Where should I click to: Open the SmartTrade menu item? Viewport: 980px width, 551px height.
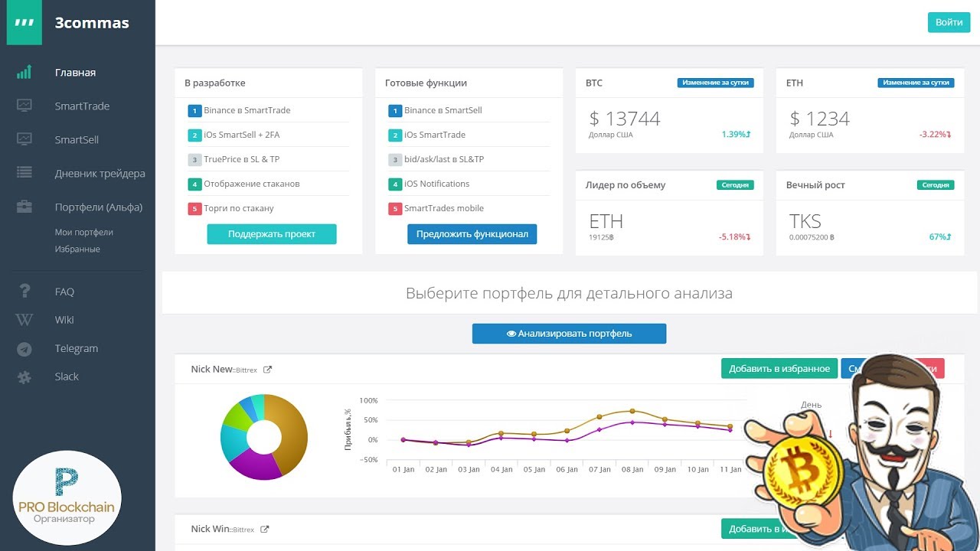pyautogui.click(x=82, y=106)
